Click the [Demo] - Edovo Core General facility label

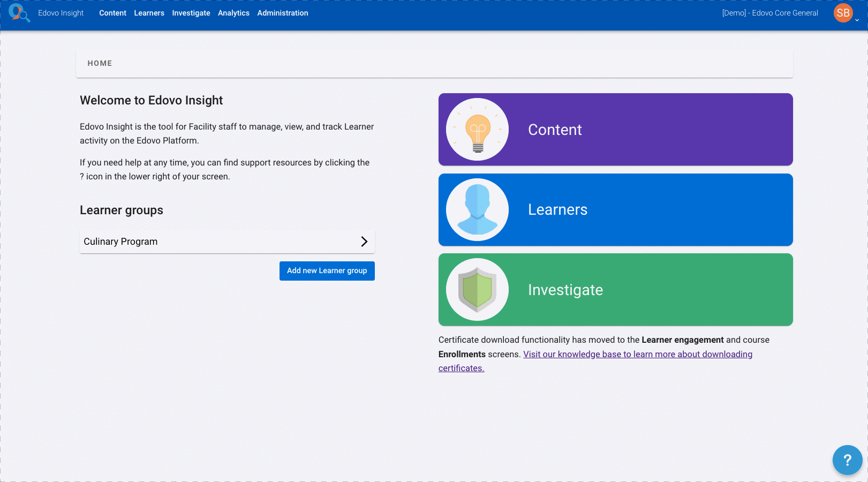click(x=770, y=13)
